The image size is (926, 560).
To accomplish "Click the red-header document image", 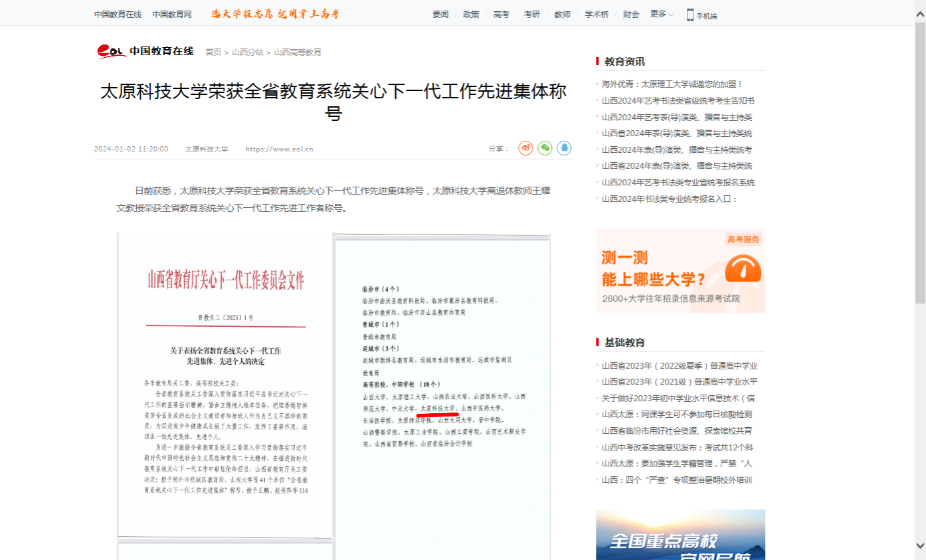I will [x=225, y=385].
